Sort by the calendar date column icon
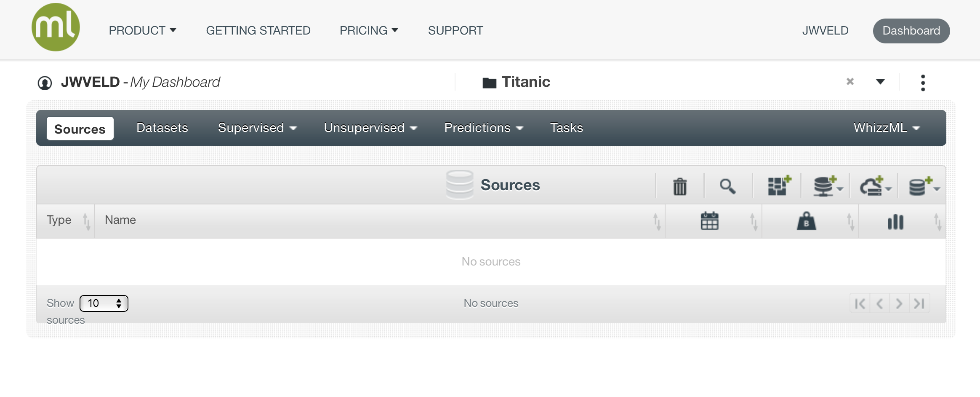This screenshot has height=397, width=980. click(x=709, y=221)
